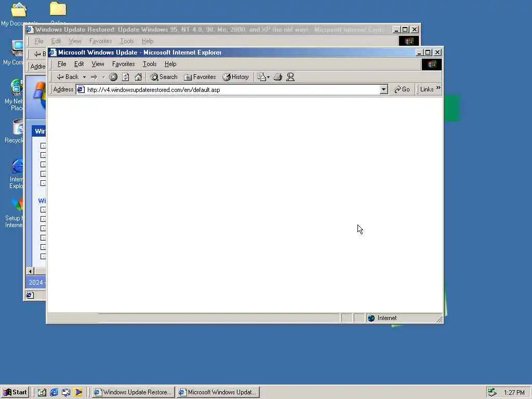Launch Windows Media Player from quick launch
Image resolution: width=532 pixels, height=399 pixels.
tap(78, 392)
